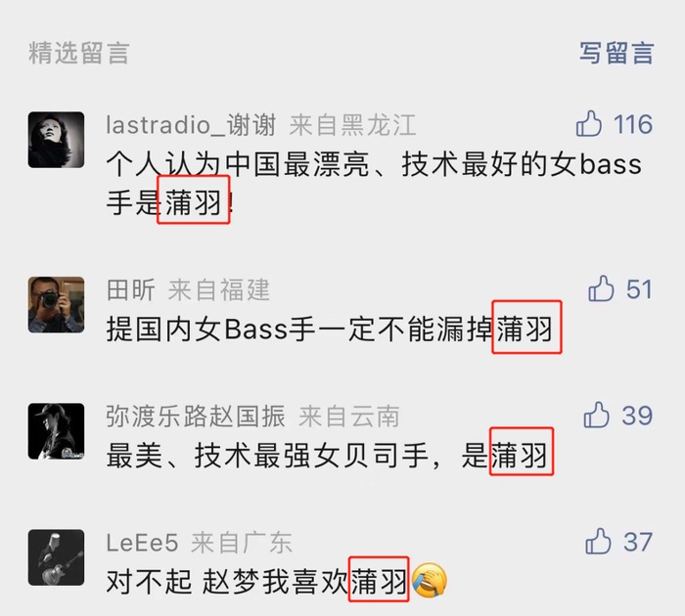The height and width of the screenshot is (616, 685).
Task: Click the highlighted 蒲羽 in 田昕's comment
Action: pos(526,327)
